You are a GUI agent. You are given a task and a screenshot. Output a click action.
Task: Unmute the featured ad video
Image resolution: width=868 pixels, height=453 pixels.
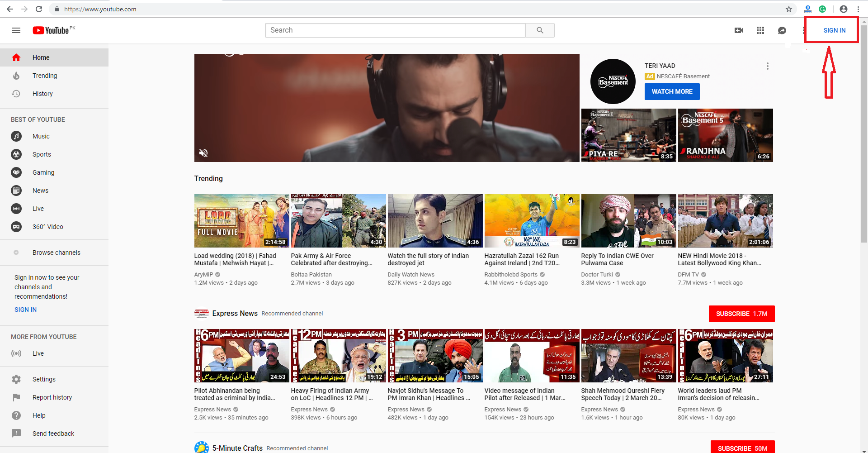203,153
